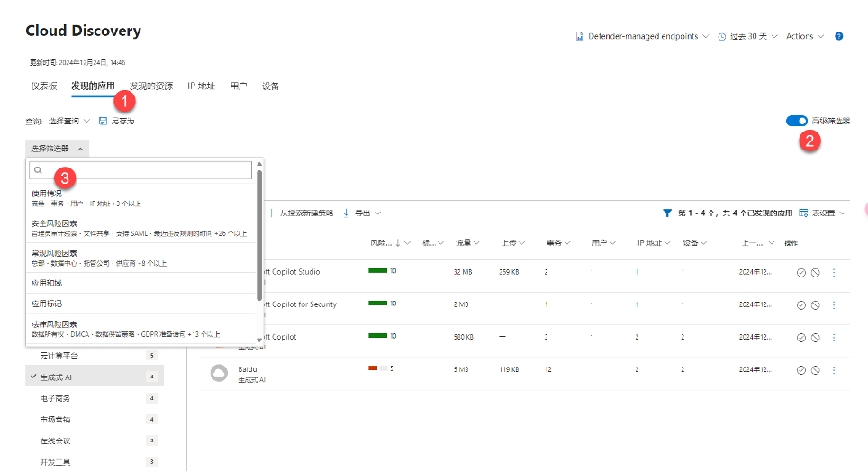868x472 pixels.
Task: Click Copilot Studio's green risk score bar
Action: click(x=377, y=271)
